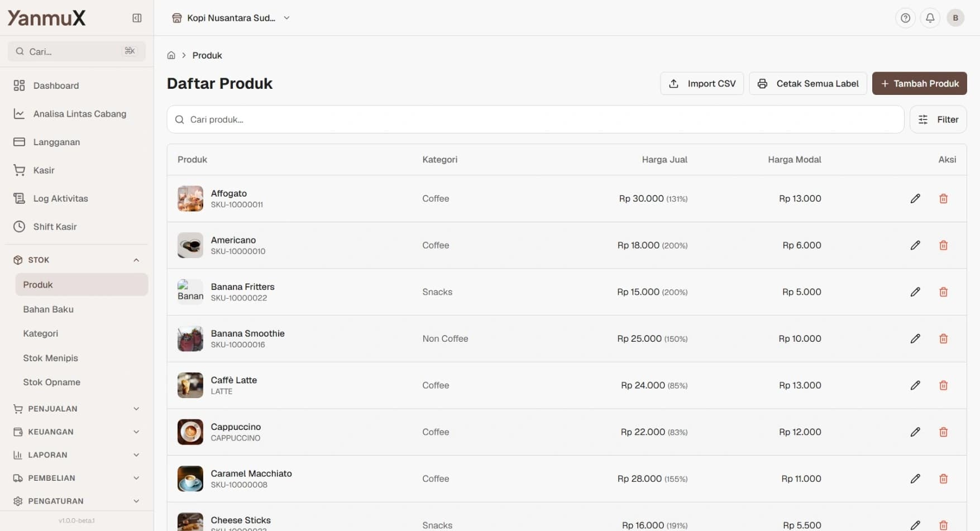Expand the PENJUALAN section
Screen dimensions: 980x531
[136, 409]
